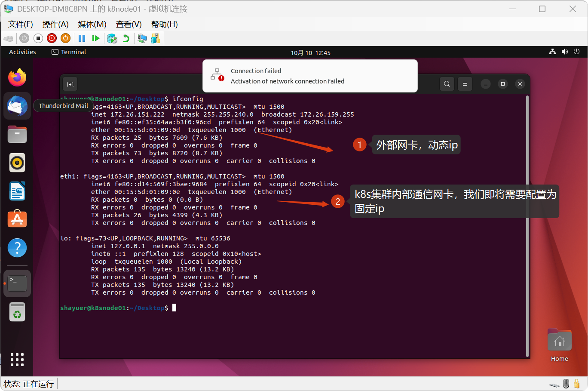
Task: Open Ubuntu Software from the dock
Action: tap(17, 219)
